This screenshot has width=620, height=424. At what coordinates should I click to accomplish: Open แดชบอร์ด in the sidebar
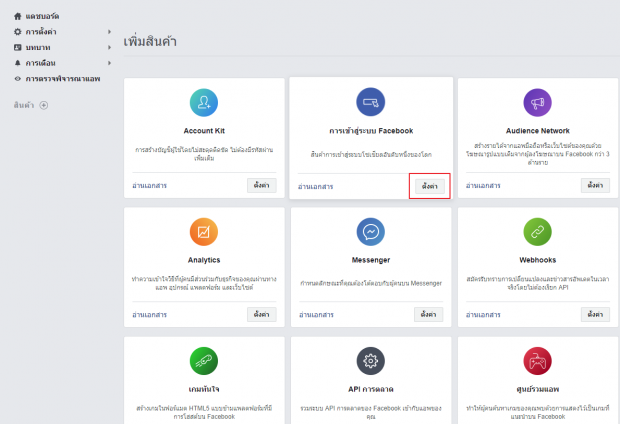click(x=42, y=16)
